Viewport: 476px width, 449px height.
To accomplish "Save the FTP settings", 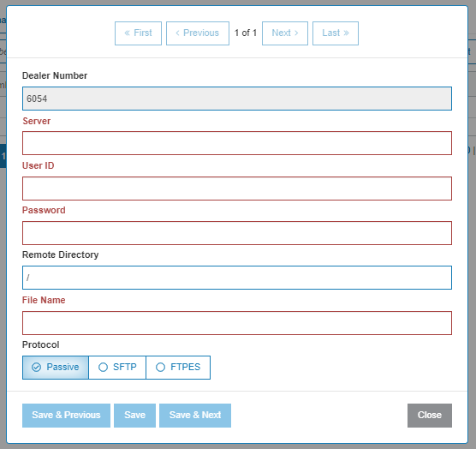I will tap(134, 416).
